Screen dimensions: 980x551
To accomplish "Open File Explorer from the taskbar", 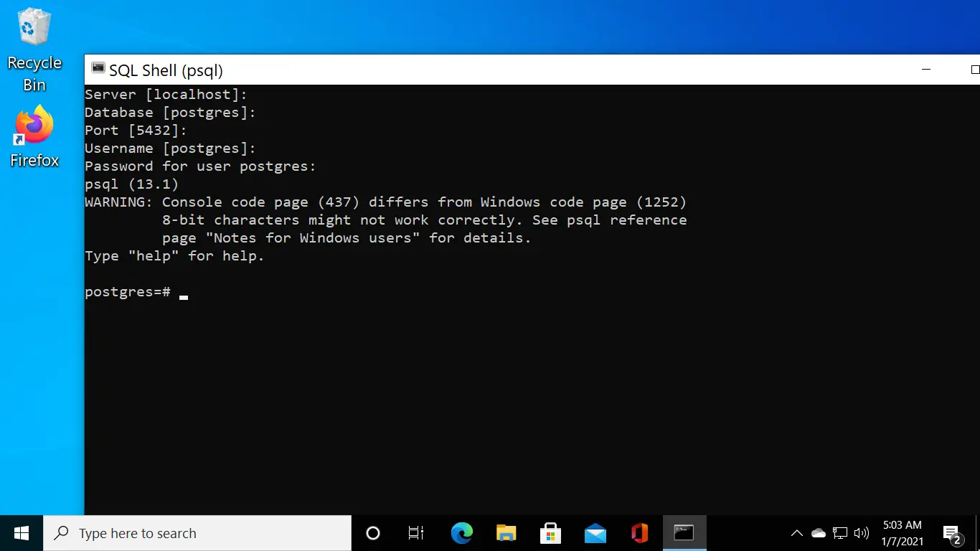I will click(506, 533).
